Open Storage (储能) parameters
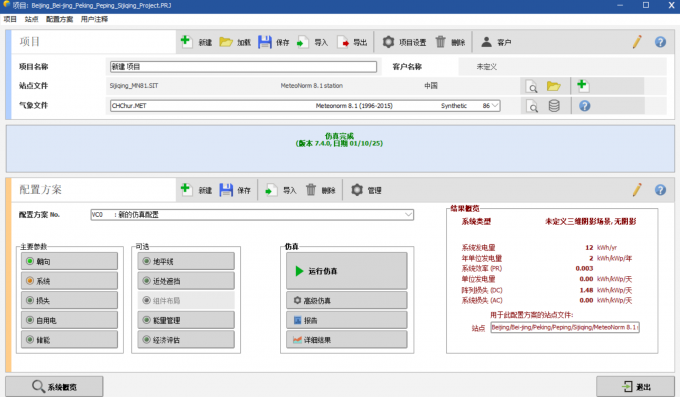Screen dimensions: 680x397 coord(69,340)
